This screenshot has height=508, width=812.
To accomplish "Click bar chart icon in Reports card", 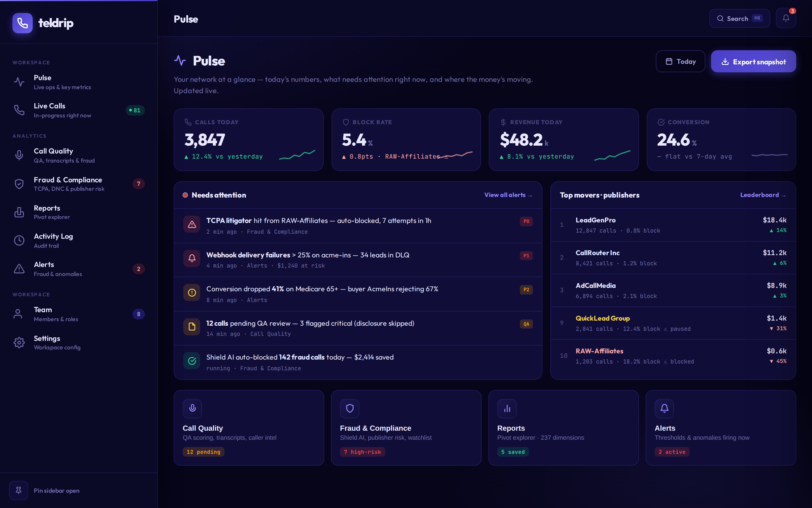I will click(x=507, y=408).
